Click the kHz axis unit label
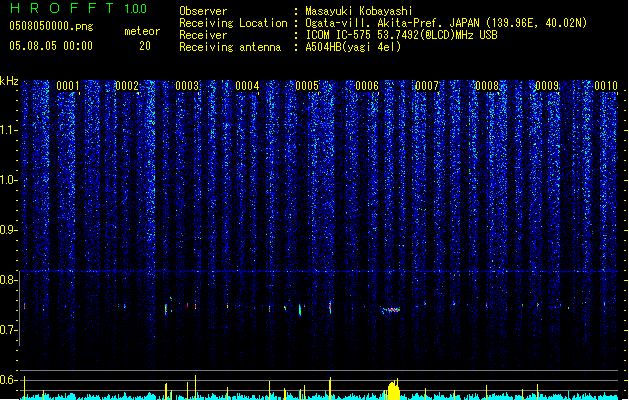Image resolution: width=629 pixels, height=400 pixels. pyautogui.click(x=9, y=81)
